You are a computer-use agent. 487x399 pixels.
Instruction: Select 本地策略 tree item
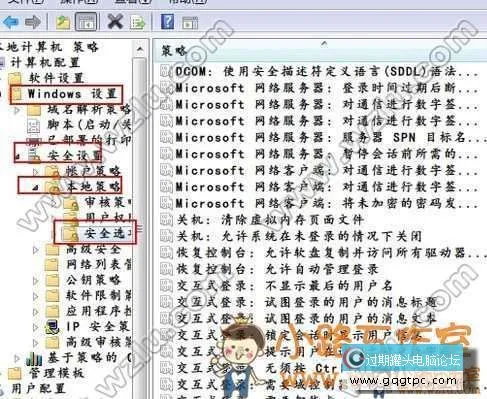[93, 186]
